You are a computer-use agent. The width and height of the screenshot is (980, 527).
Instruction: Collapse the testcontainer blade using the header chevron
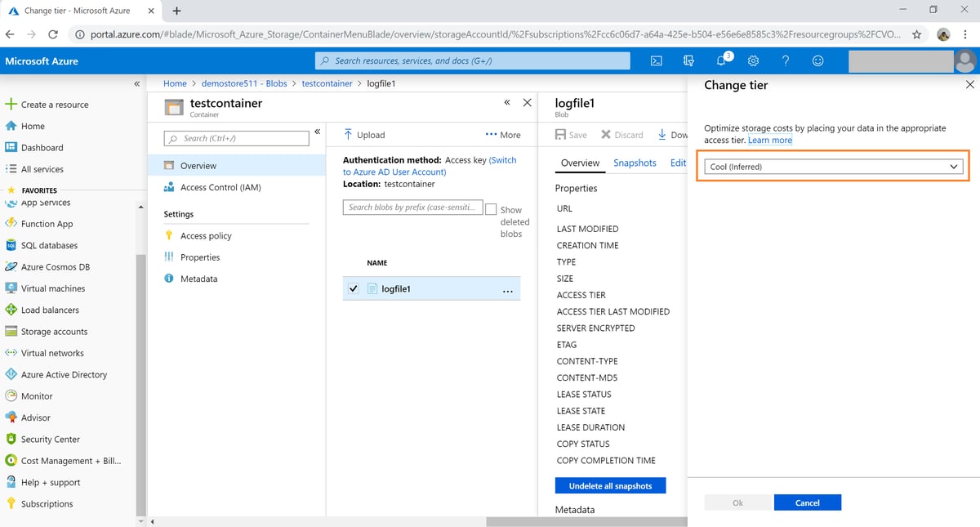point(507,102)
